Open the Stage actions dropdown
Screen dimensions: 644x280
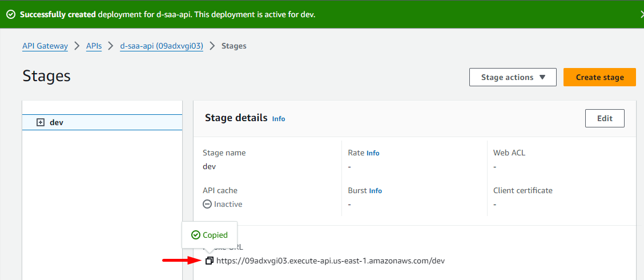click(513, 77)
